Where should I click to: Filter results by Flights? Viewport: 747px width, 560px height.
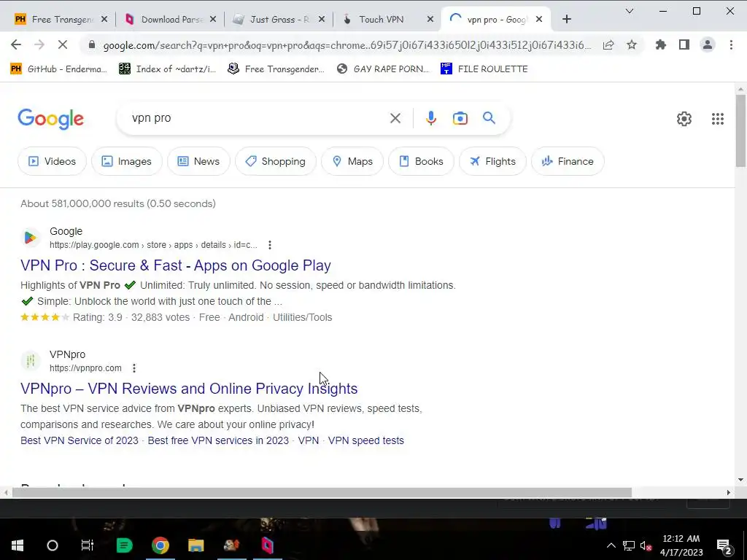[492, 161]
